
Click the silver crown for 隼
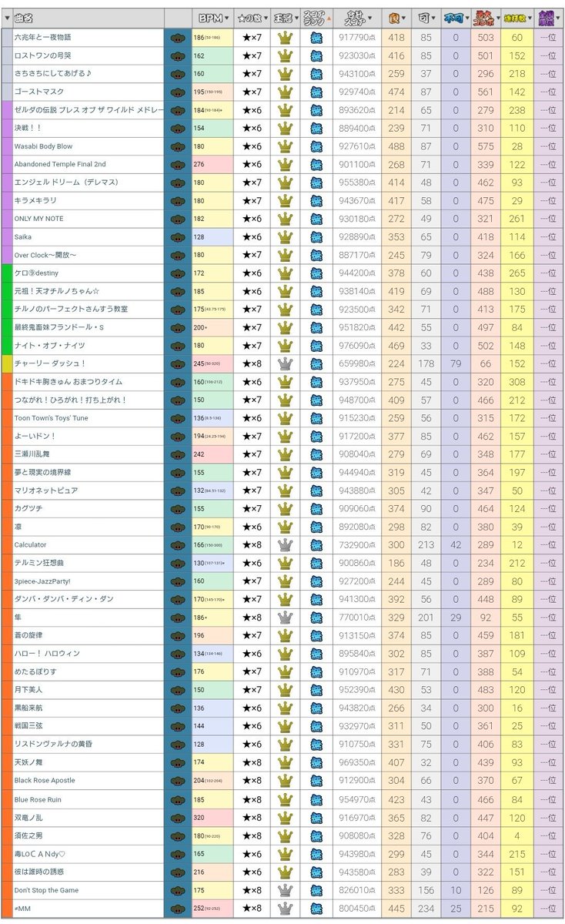pos(285,617)
